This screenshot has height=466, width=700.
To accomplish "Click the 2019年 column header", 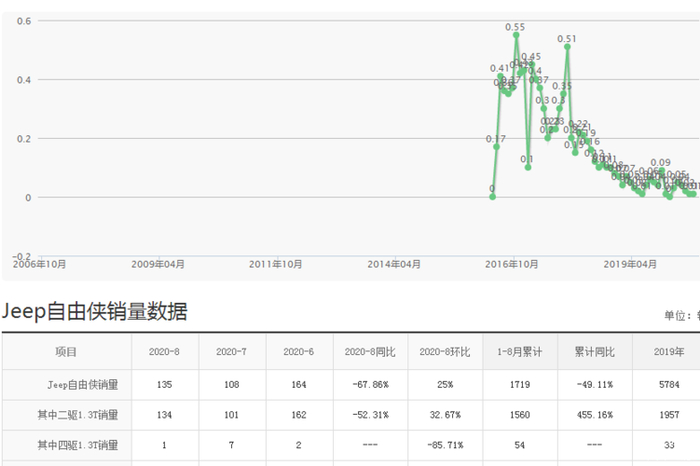I will pos(669,352).
